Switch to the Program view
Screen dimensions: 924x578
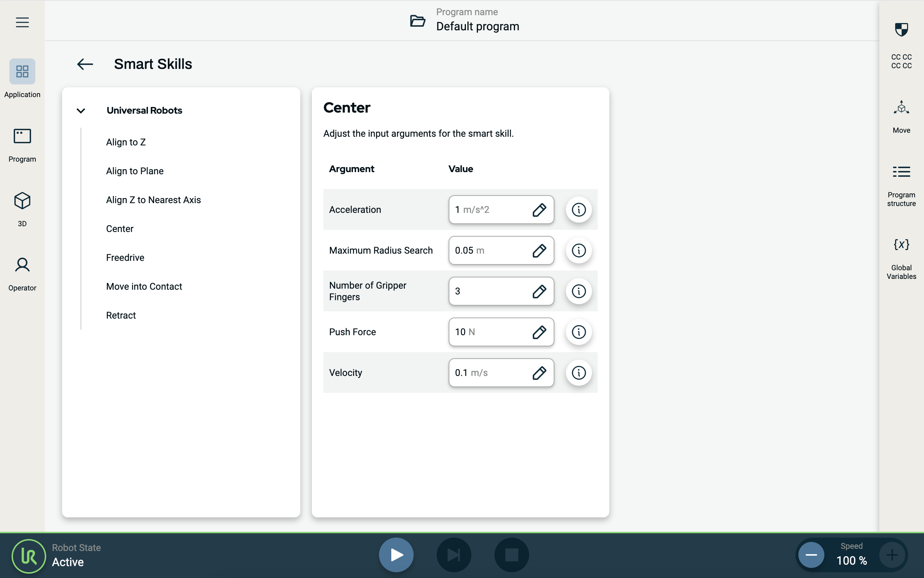tap(22, 136)
